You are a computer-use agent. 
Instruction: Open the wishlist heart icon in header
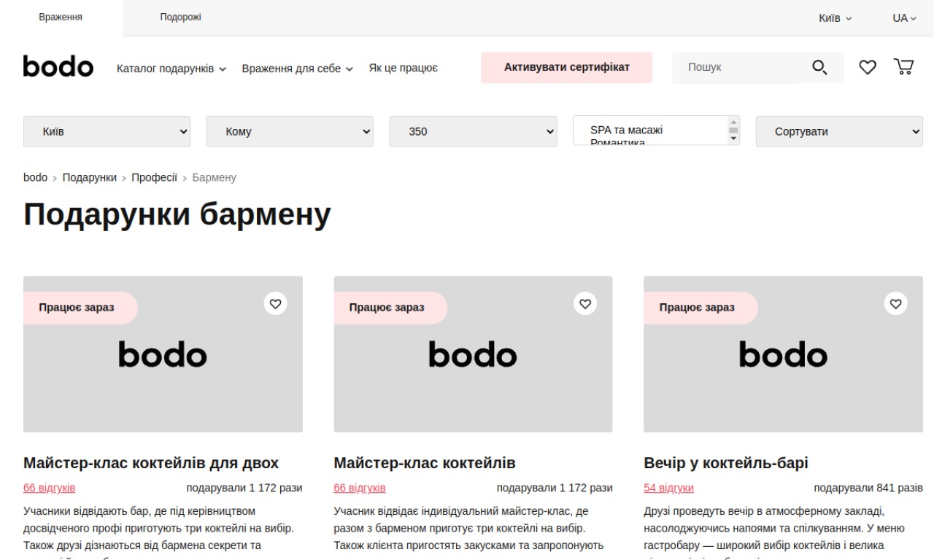(867, 67)
